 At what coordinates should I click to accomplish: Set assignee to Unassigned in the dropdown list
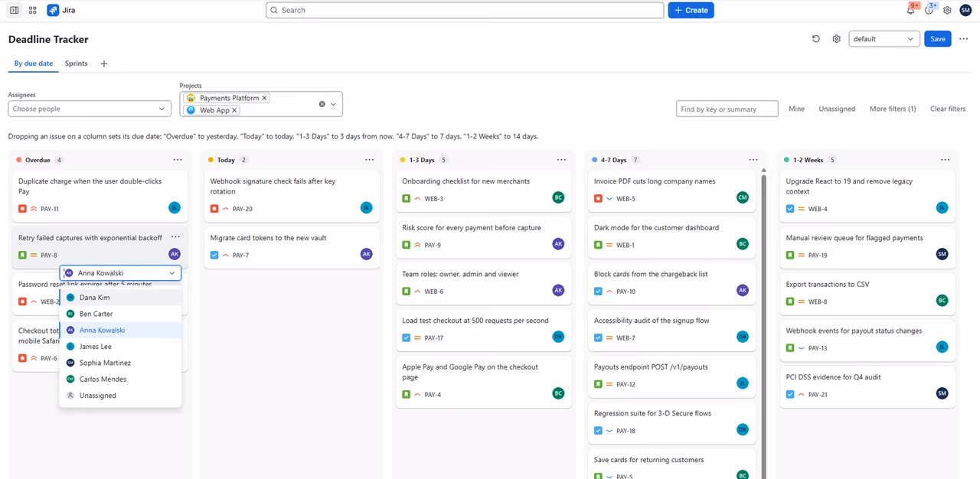tap(121, 396)
